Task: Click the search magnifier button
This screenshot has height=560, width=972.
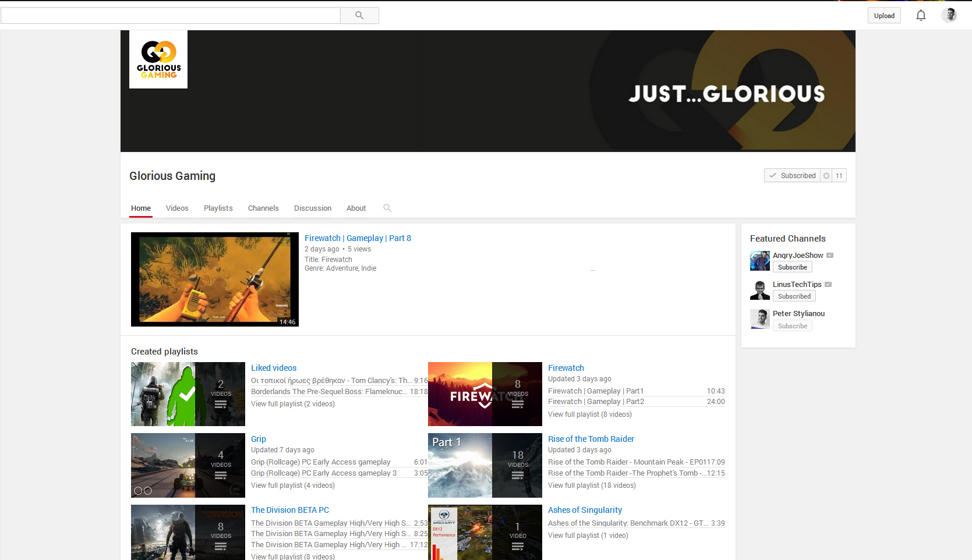Action: tap(359, 16)
